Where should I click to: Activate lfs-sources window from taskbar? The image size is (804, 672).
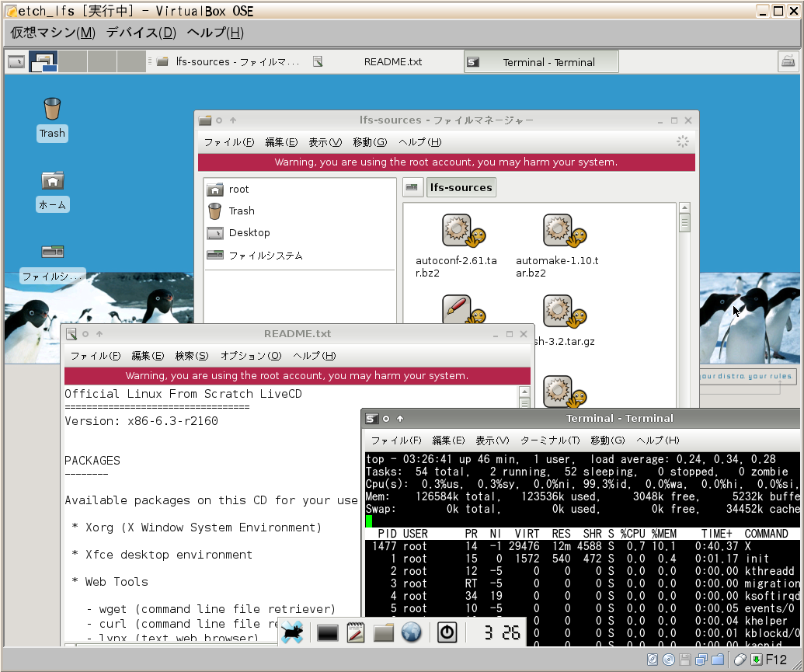[x=228, y=62]
